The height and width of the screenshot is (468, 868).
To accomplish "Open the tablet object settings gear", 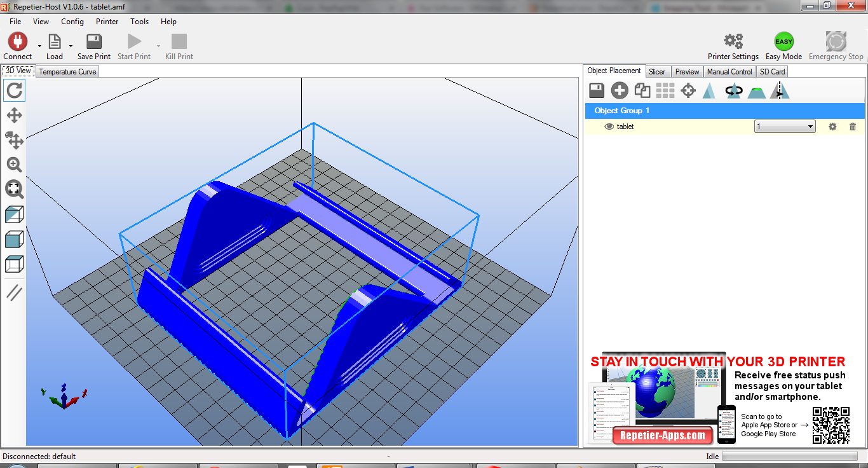I will [832, 127].
